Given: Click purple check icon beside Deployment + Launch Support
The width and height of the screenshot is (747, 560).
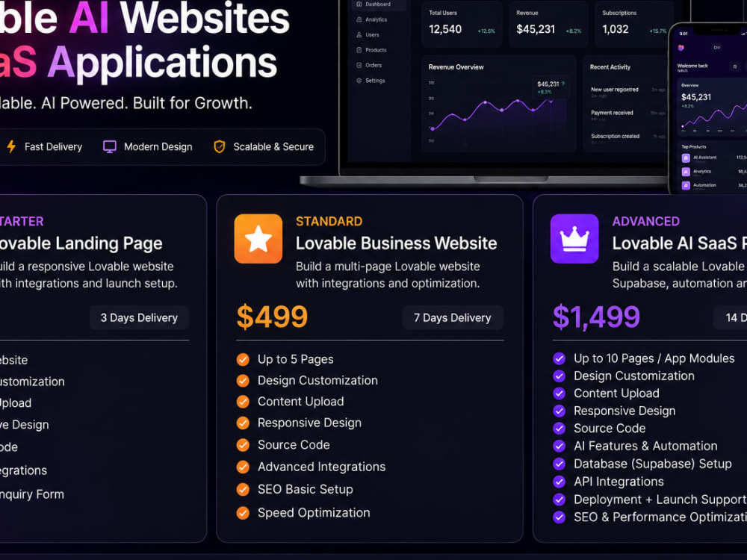Looking at the screenshot, I should point(560,500).
